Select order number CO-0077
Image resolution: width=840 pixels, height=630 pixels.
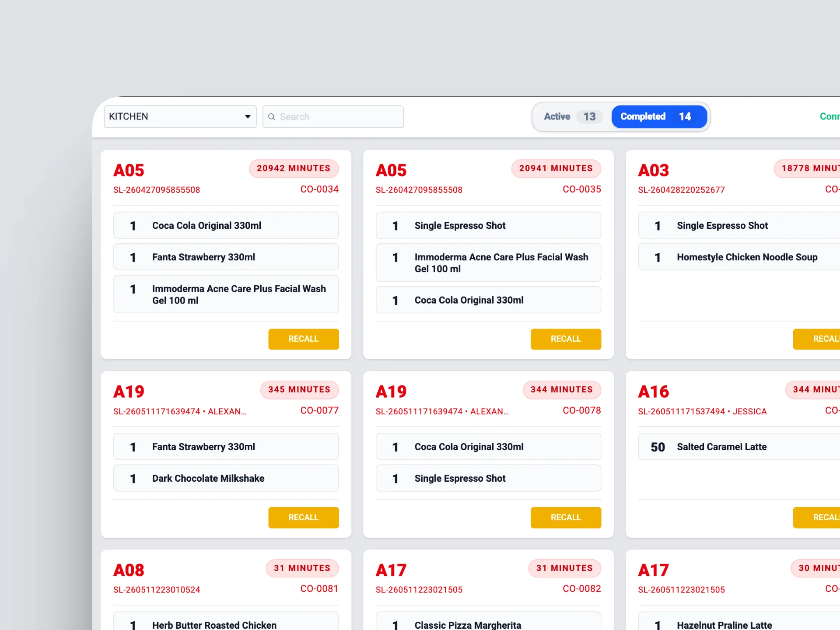click(319, 411)
